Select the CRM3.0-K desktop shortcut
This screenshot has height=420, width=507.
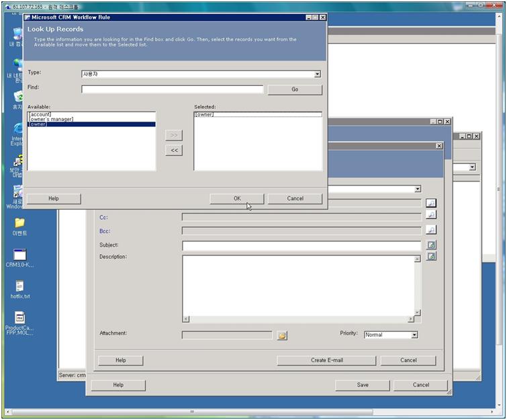pyautogui.click(x=19, y=258)
